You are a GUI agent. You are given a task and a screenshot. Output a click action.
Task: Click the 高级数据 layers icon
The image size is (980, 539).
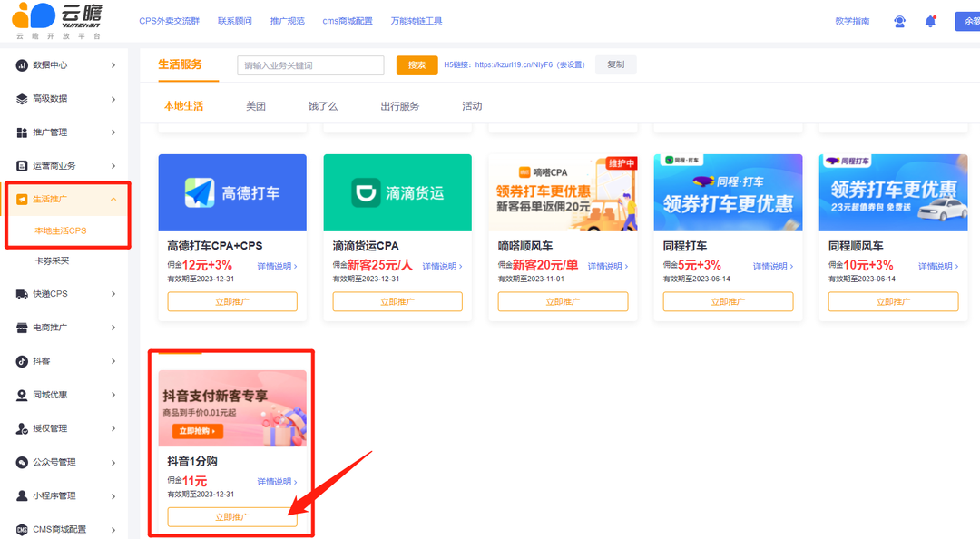[x=22, y=99]
